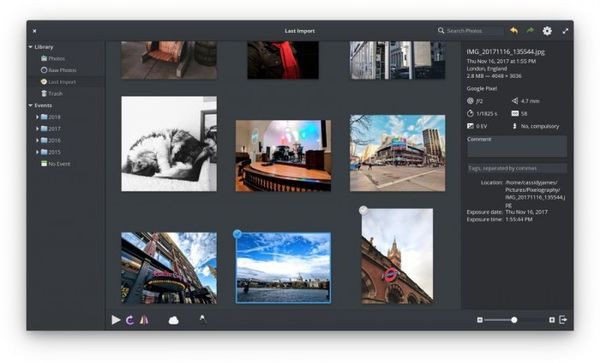Click the green redo arrow in the header
The image size is (600, 363).
point(530,30)
